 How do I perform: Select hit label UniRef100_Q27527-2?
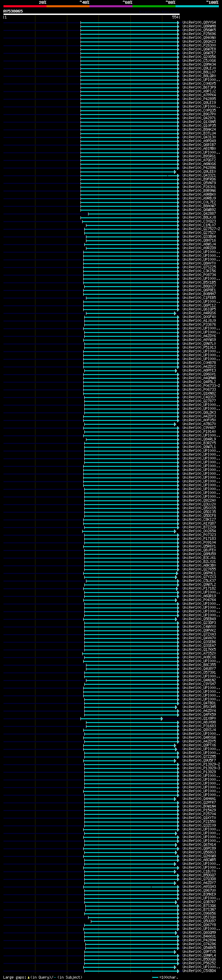click(x=201, y=229)
